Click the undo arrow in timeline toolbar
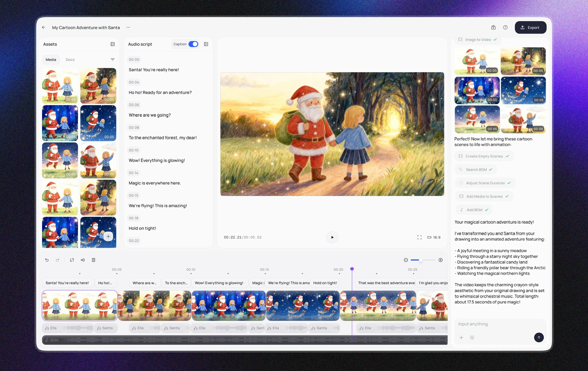This screenshot has width=588, height=371. pyautogui.click(x=47, y=260)
